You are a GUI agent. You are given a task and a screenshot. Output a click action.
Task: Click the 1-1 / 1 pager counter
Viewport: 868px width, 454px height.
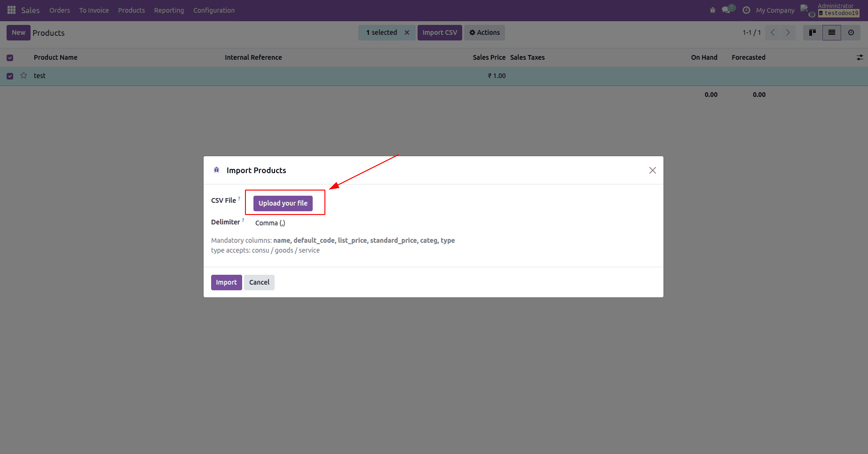click(x=752, y=32)
